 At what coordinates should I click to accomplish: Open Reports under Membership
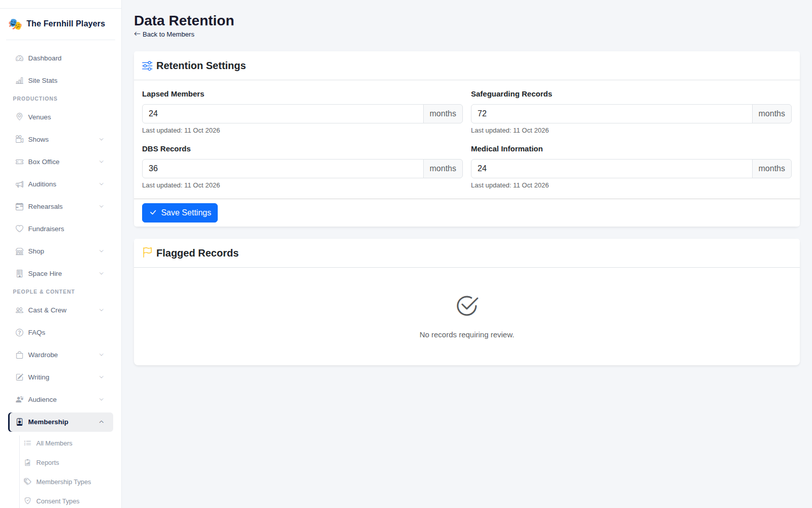(x=66, y=463)
